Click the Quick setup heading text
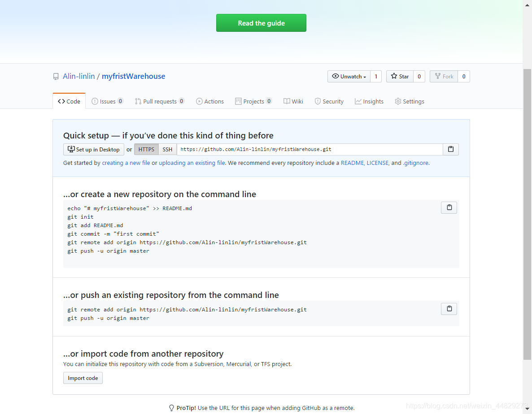Image resolution: width=532 pixels, height=414 pixels. (168, 135)
